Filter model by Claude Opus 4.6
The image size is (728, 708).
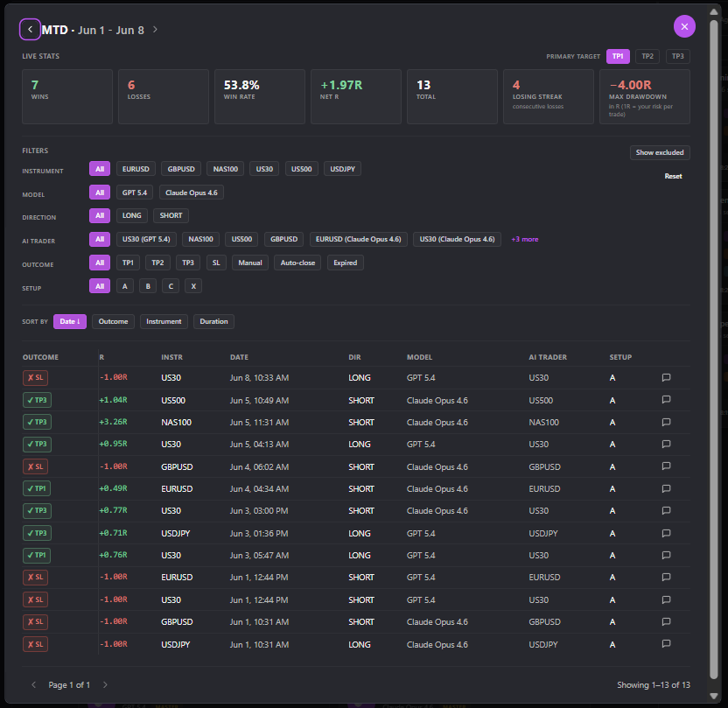coord(192,193)
